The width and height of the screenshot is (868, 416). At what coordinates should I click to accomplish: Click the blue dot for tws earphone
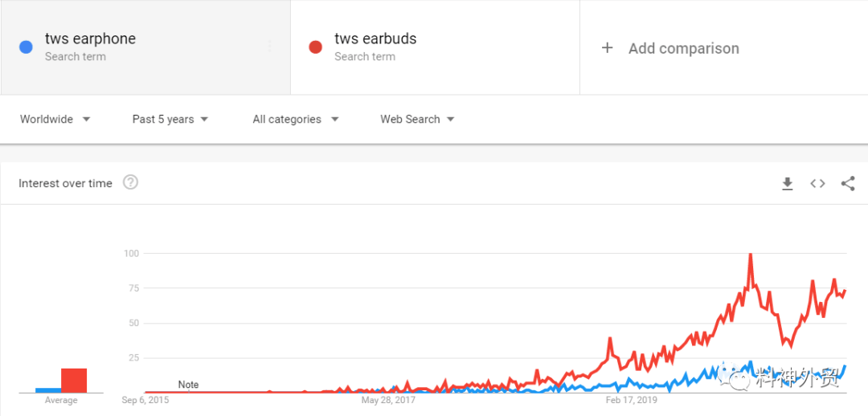click(x=26, y=47)
